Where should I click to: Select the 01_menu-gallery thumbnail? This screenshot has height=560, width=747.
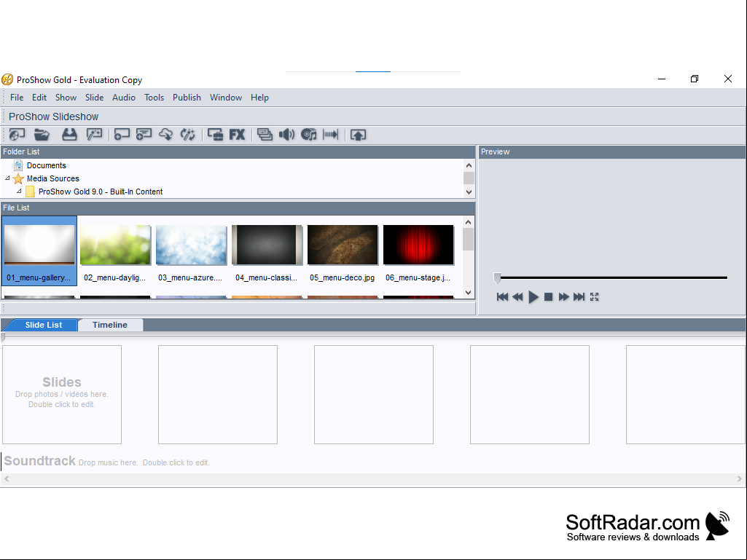[x=39, y=251]
